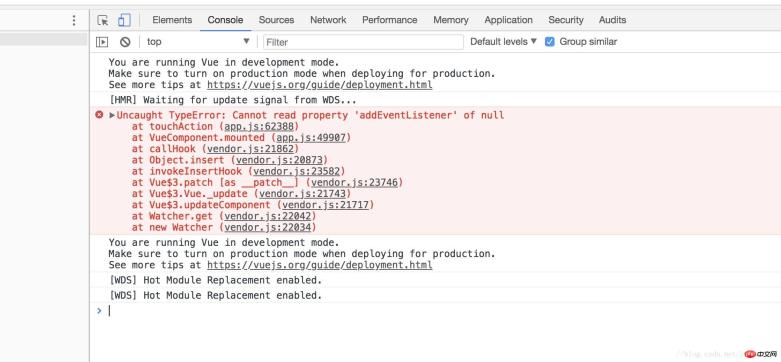Open the vendor.js:23746 patch link
This screenshot has height=362, width=781.
pos(355,182)
